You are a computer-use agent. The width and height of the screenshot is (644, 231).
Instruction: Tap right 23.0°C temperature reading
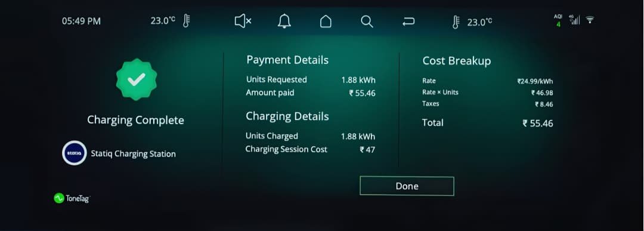tap(479, 21)
